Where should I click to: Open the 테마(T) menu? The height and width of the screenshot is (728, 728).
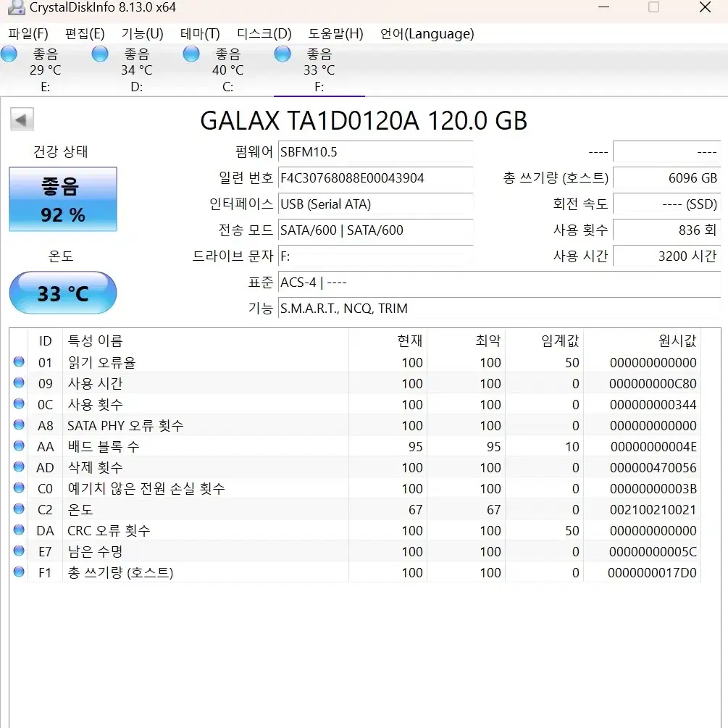[200, 33]
